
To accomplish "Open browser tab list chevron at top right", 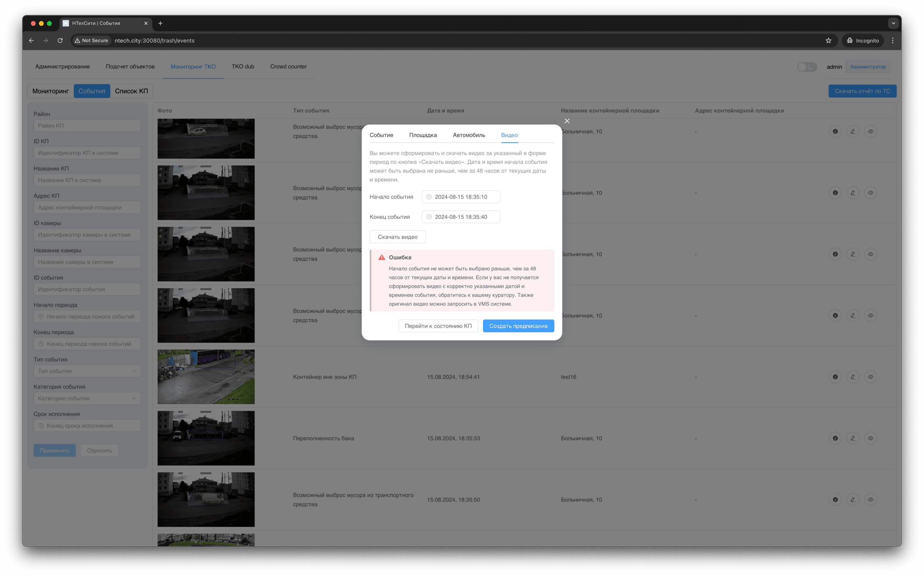I will 893,23.
